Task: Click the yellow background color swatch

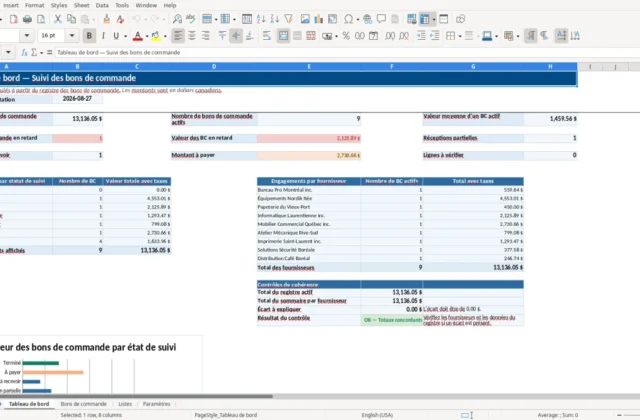Action: click(x=156, y=36)
